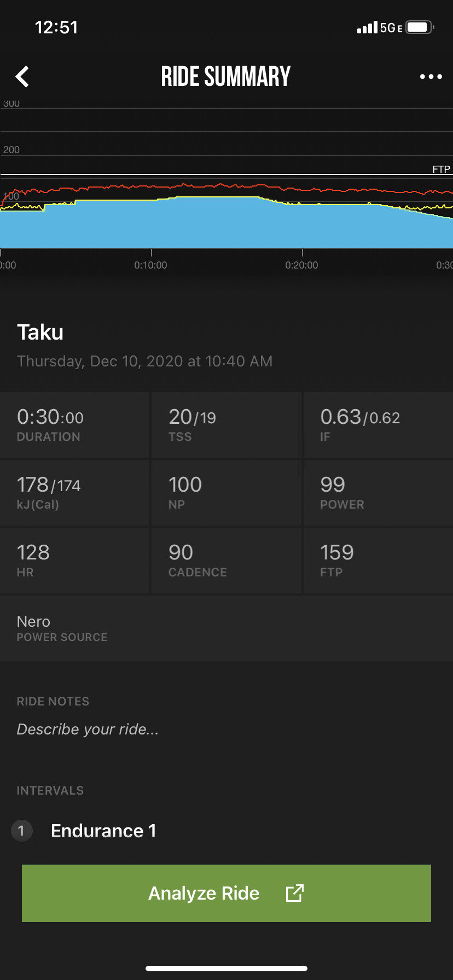Tap the number 1 interval badge

21,831
